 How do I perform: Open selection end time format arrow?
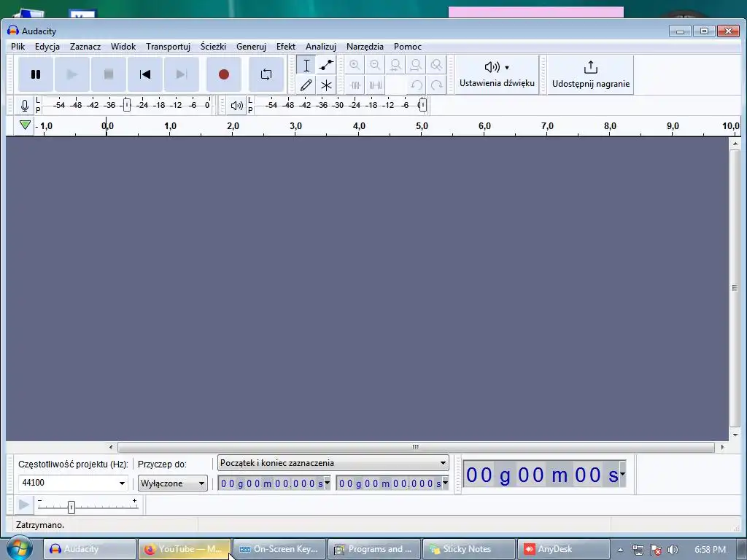[x=446, y=483]
